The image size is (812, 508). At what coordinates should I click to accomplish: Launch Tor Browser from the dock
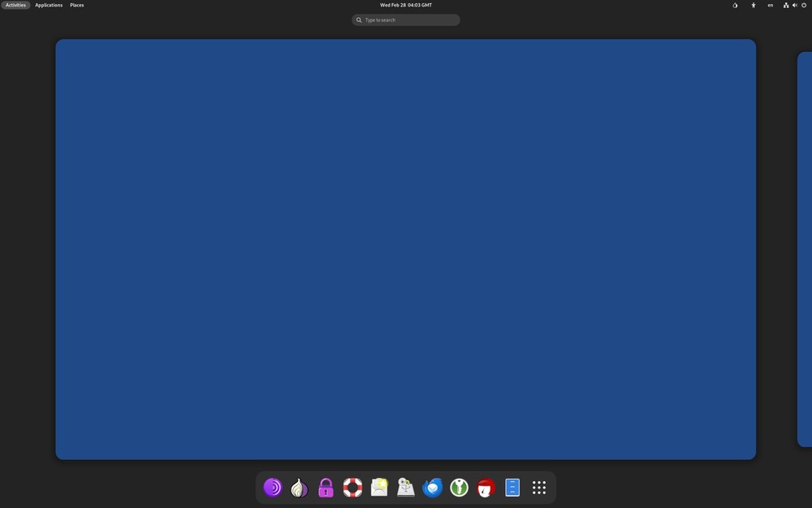(x=273, y=487)
